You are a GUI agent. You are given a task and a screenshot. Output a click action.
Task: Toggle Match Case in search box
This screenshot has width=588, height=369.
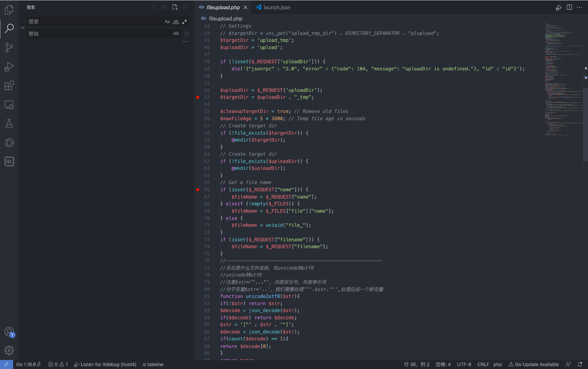[167, 22]
